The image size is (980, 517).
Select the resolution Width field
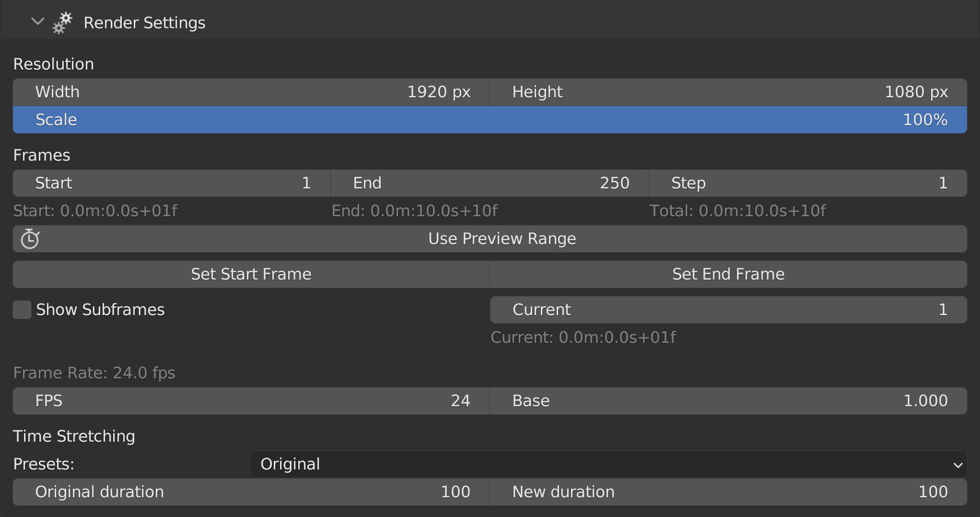pos(251,92)
